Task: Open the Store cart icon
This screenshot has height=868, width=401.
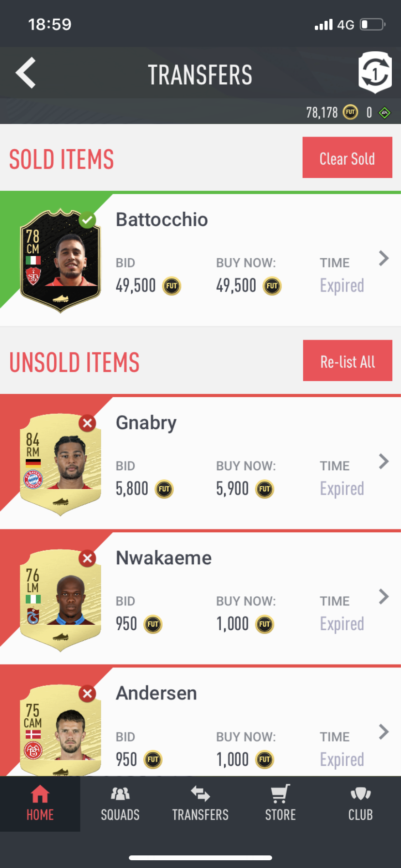Action: coord(280,794)
